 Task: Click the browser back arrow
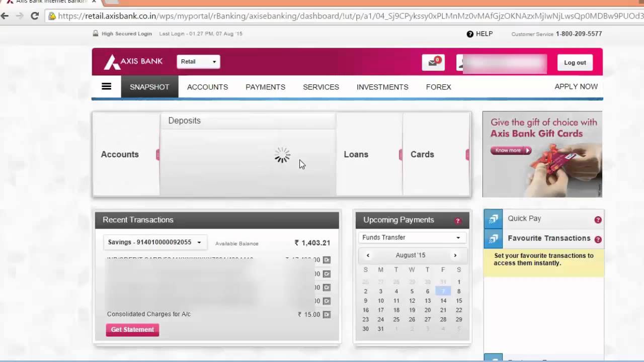point(5,16)
